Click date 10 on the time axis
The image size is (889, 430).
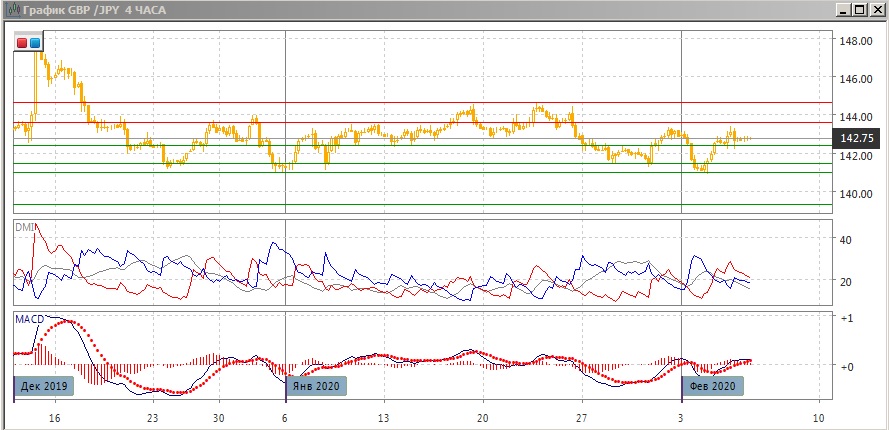818,418
